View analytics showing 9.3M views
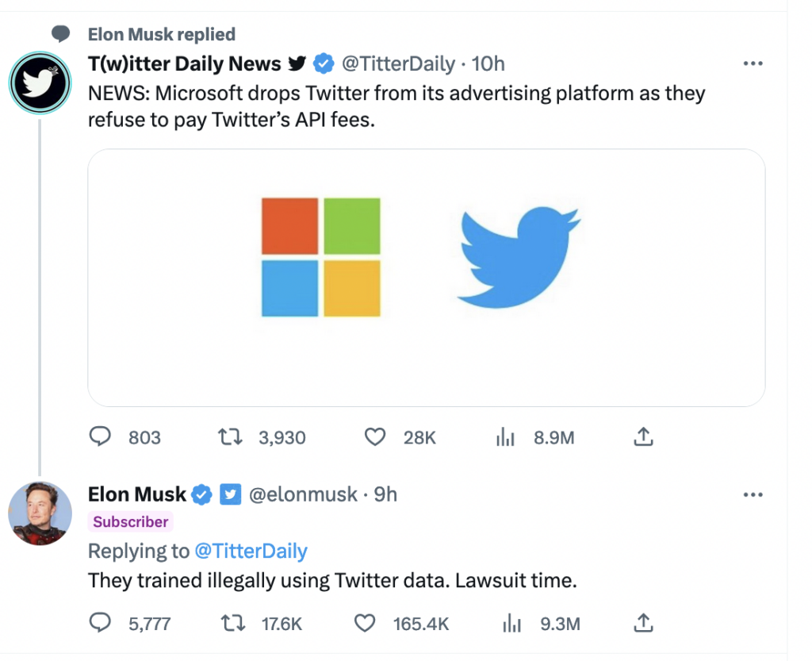Image resolution: width=812 pixels, height=661 pixels. click(511, 623)
